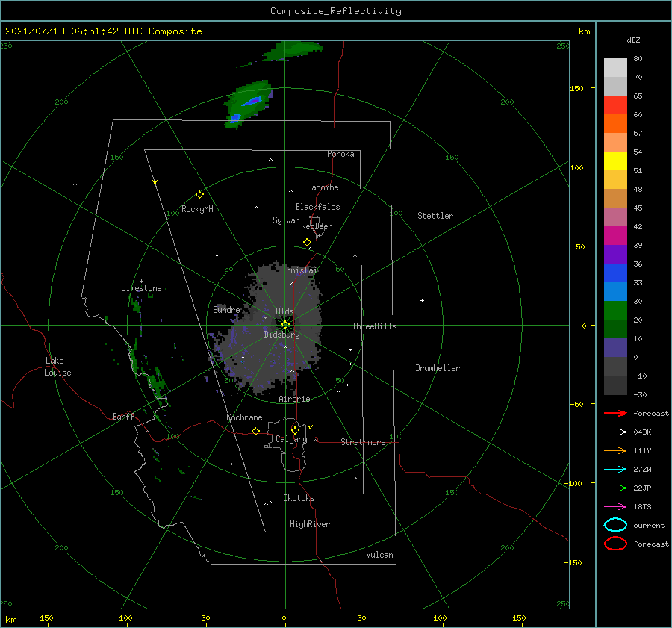
Task: Click the yellow diamond marker below RedDeer
Action: [308, 243]
